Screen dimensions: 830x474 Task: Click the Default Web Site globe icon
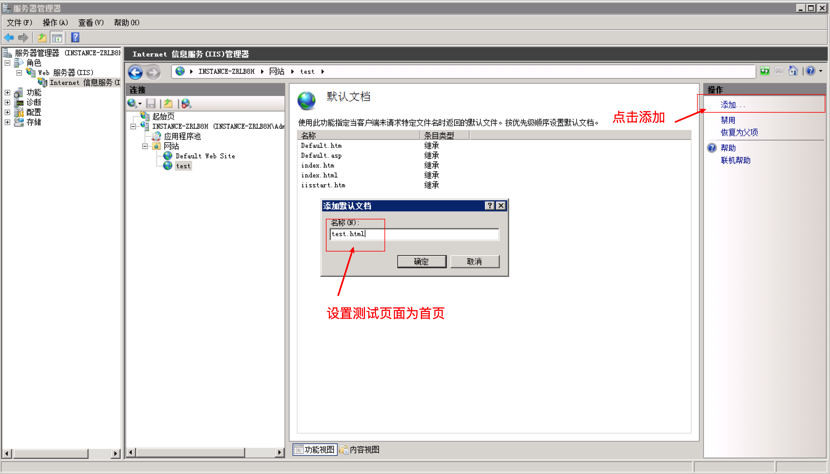[x=168, y=156]
